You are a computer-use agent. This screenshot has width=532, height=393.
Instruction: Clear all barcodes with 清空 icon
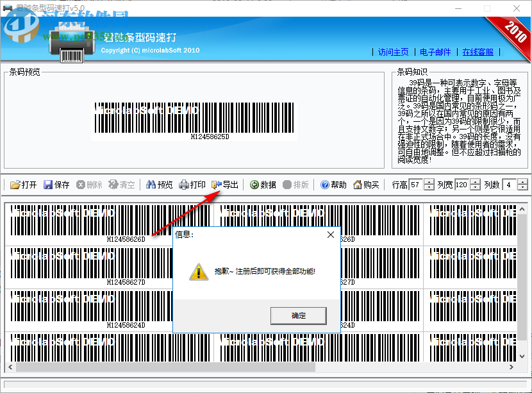tap(122, 185)
